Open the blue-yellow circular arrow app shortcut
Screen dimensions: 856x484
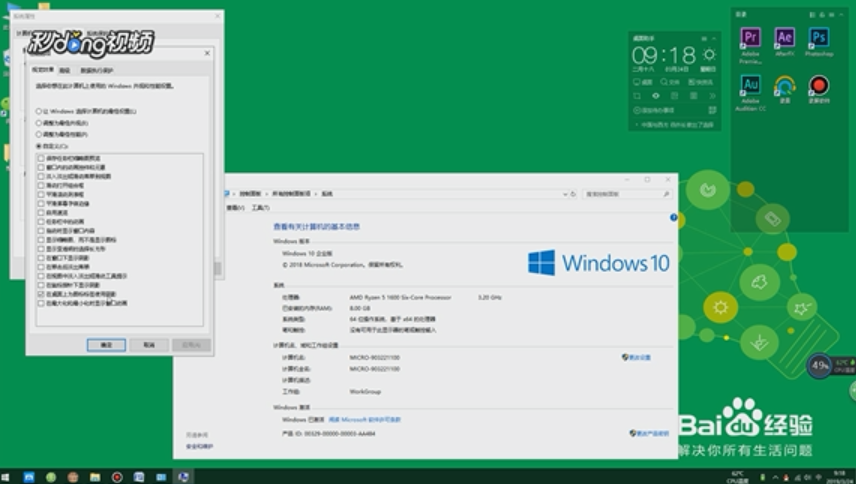coord(784,89)
